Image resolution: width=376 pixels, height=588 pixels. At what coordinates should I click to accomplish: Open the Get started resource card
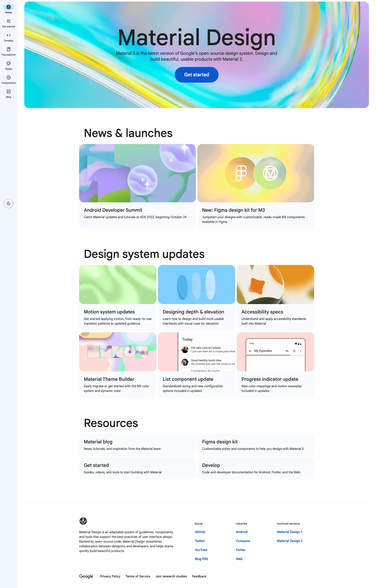point(137,468)
